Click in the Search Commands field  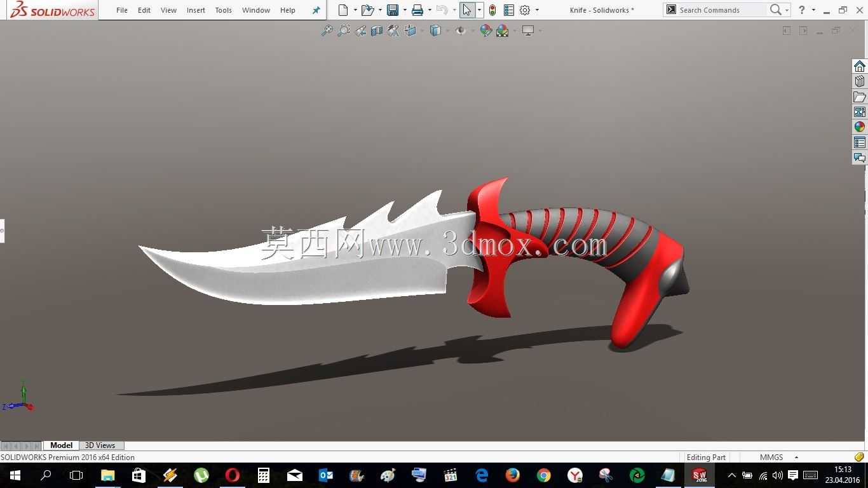[722, 10]
